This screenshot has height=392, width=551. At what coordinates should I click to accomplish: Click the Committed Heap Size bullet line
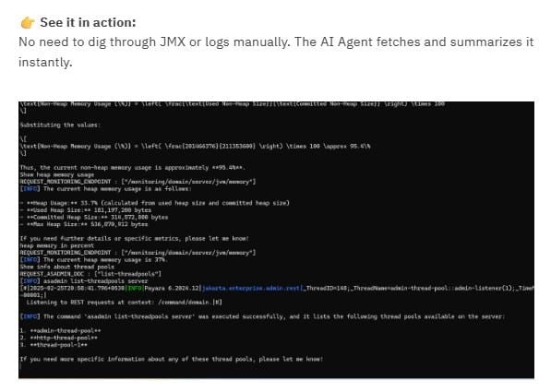[x=94, y=217]
